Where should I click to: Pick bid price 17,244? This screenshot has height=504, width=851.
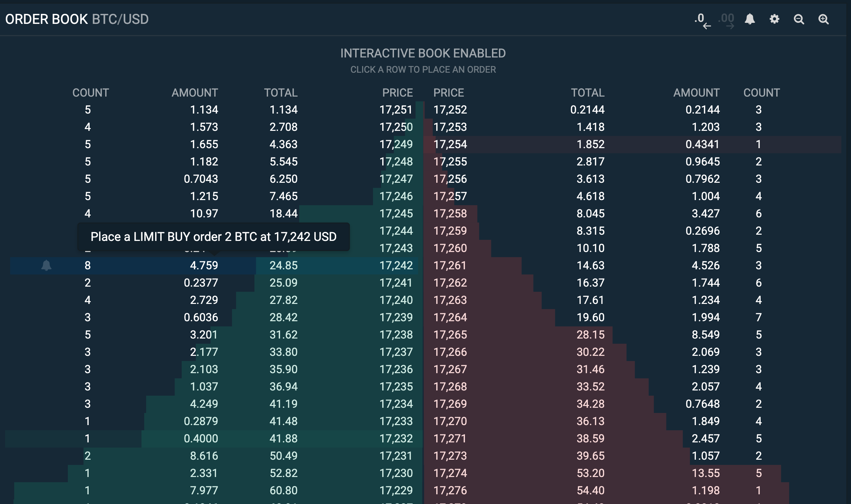click(396, 231)
